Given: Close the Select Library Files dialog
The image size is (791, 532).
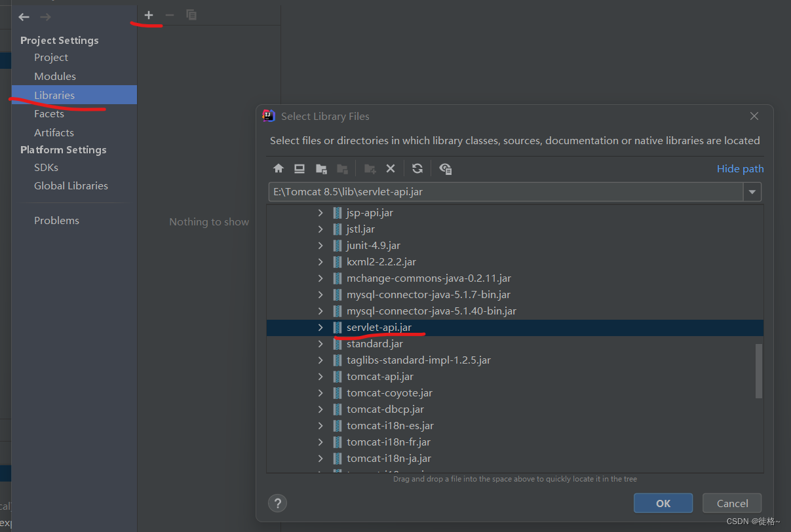Looking at the screenshot, I should pyautogui.click(x=754, y=116).
